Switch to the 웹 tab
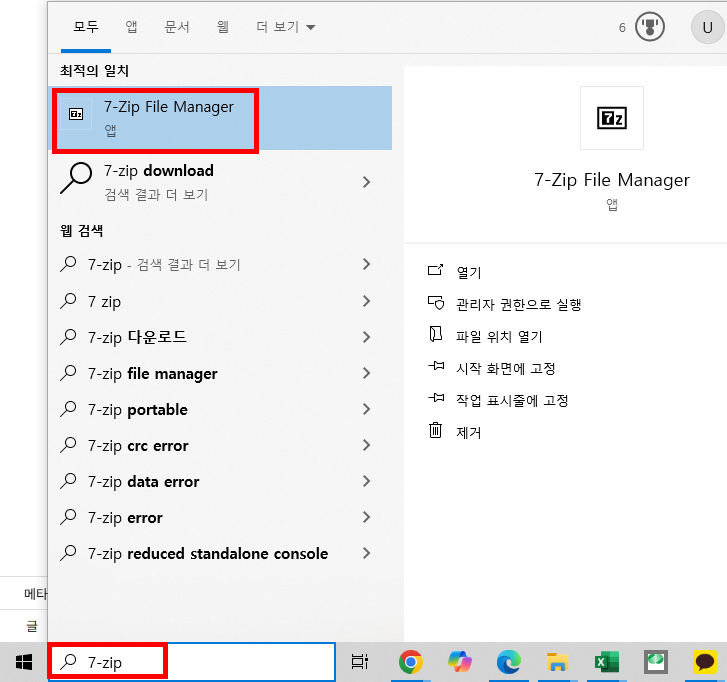Screen dimensions: 727x682 (222, 27)
